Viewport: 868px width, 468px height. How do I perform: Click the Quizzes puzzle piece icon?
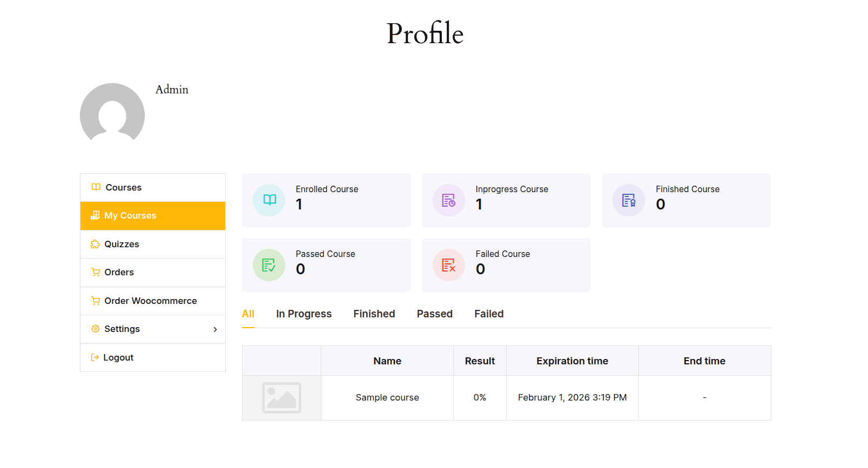[95, 244]
